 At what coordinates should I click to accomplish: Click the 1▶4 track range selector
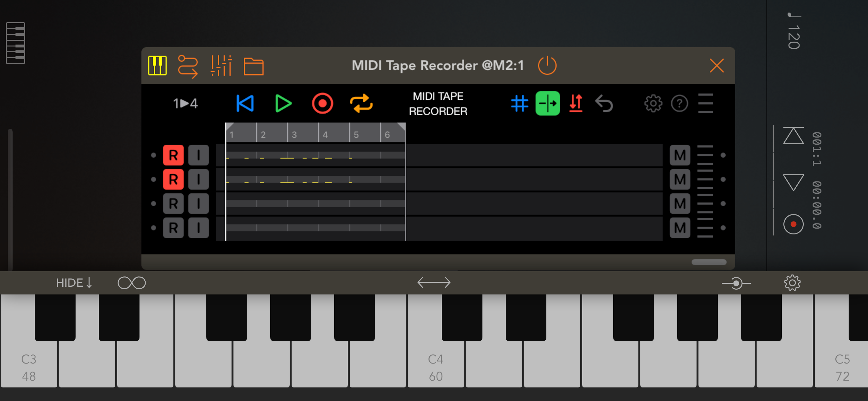[185, 103]
